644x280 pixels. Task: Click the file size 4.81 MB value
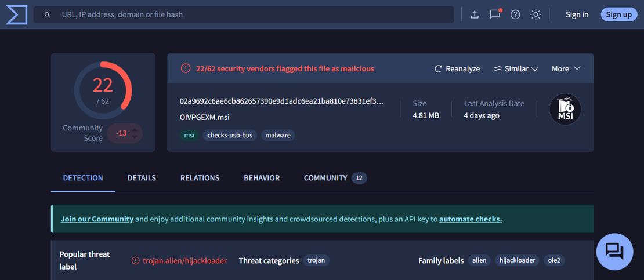coord(426,115)
